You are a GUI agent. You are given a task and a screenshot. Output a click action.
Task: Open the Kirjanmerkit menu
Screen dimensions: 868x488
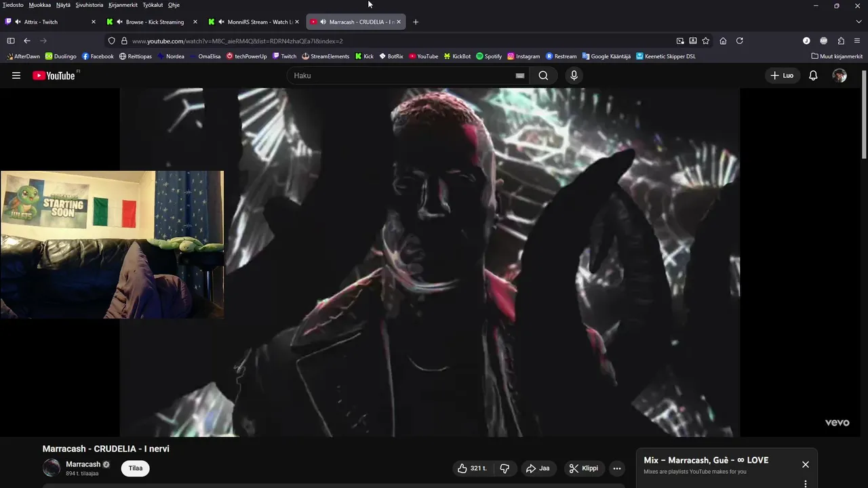(123, 5)
